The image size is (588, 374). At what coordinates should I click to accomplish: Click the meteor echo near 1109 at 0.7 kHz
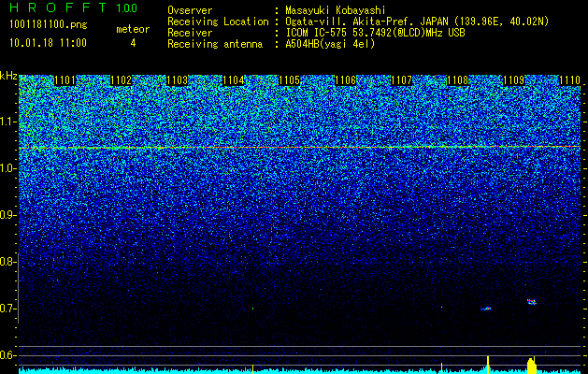tap(532, 302)
